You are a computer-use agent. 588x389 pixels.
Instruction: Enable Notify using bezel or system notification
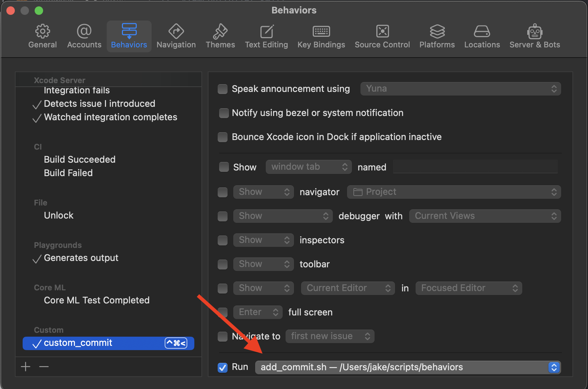[224, 113]
